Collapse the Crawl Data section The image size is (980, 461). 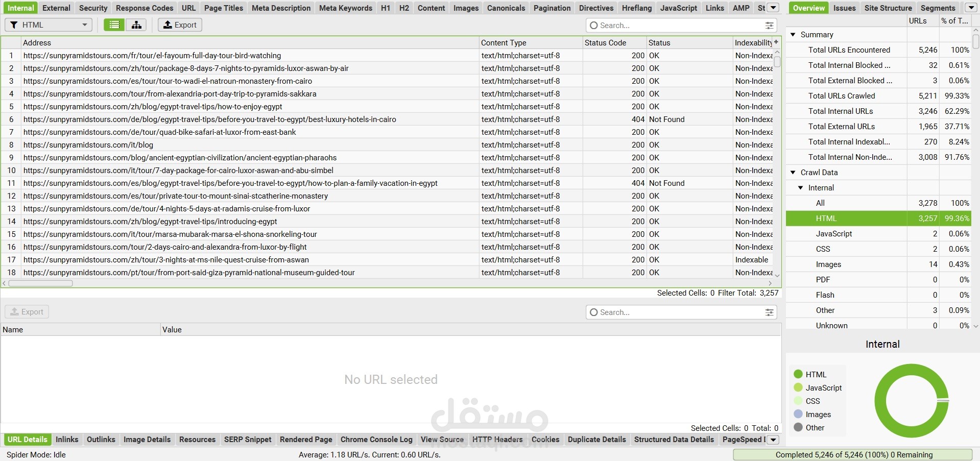click(793, 173)
